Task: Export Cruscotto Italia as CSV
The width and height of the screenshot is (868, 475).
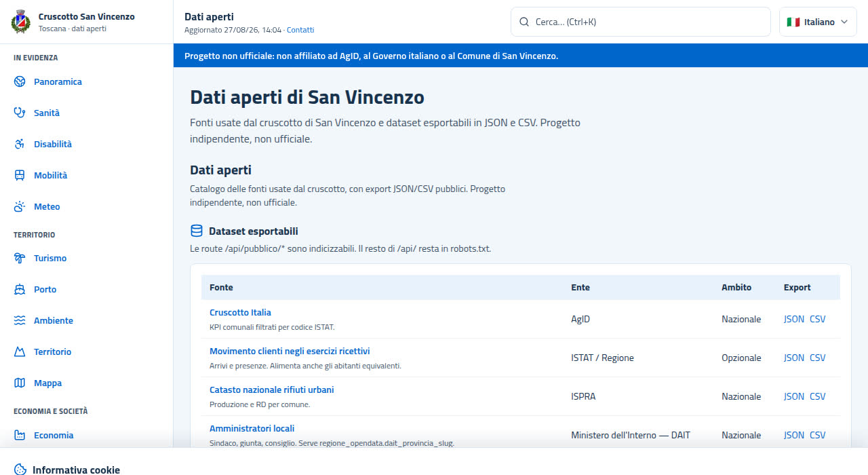Action: pyautogui.click(x=818, y=319)
